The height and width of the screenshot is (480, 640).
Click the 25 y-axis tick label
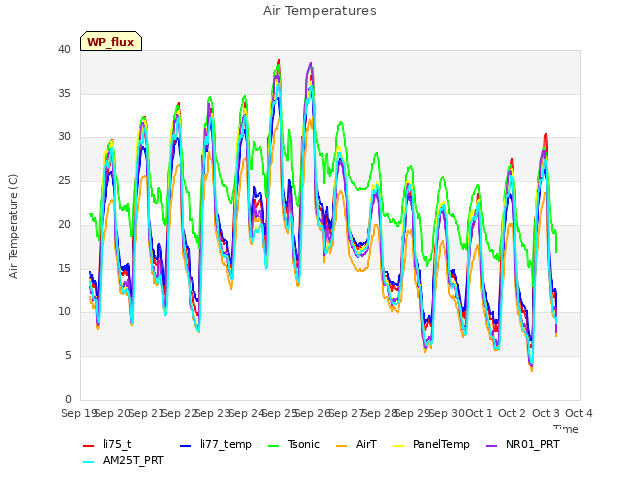point(64,180)
